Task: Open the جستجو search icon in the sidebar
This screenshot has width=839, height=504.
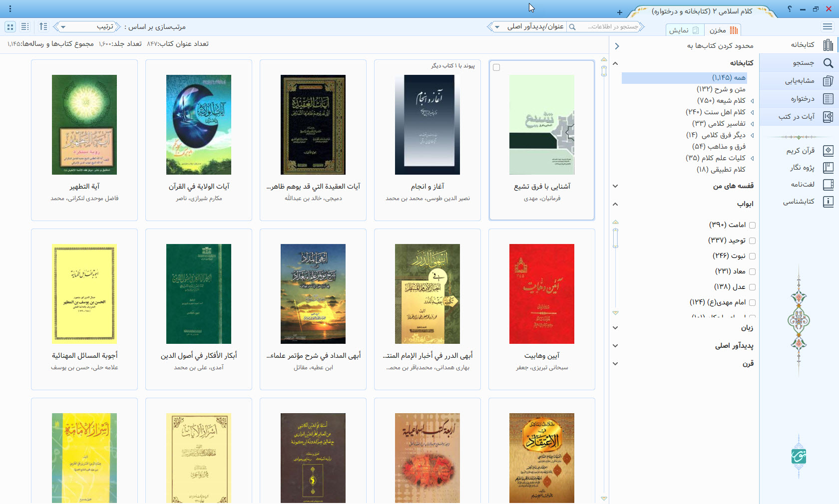Action: [x=828, y=63]
